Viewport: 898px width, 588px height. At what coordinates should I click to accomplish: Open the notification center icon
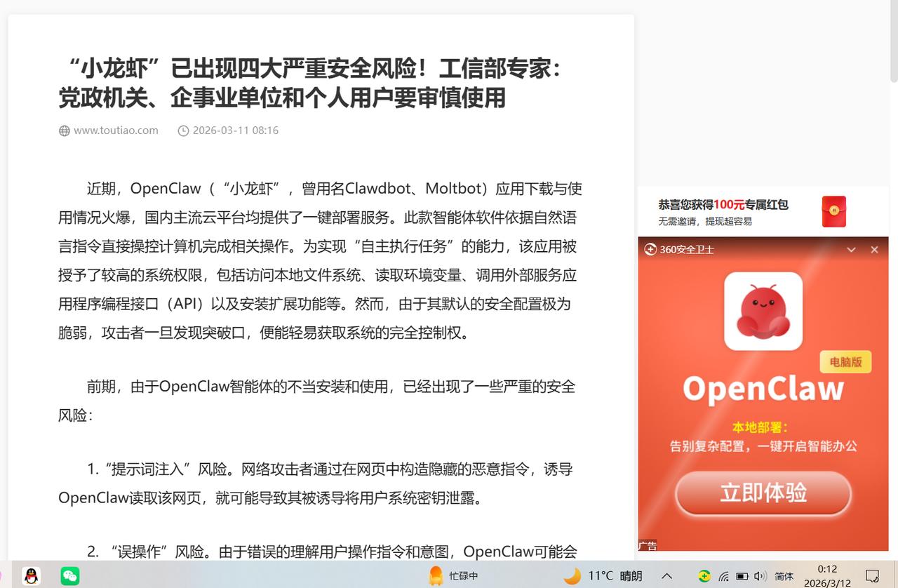tap(872, 575)
